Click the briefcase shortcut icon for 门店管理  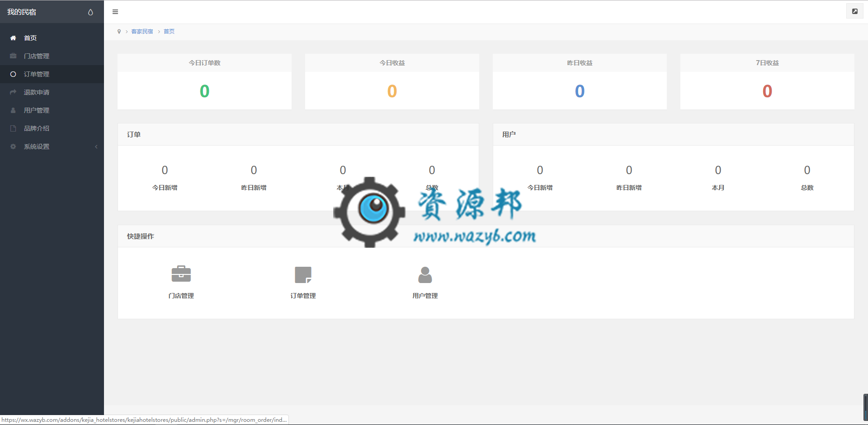point(181,274)
